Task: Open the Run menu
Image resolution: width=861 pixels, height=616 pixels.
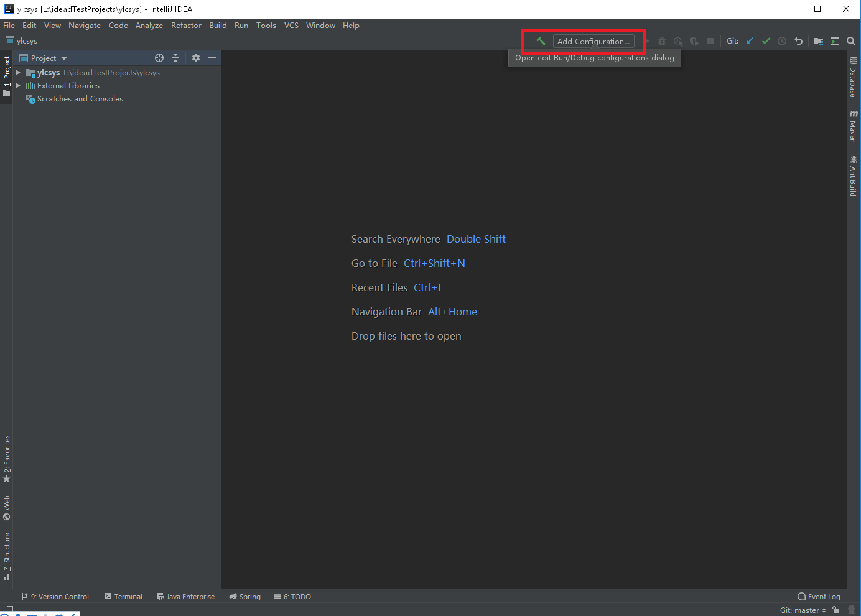Action: coord(241,26)
